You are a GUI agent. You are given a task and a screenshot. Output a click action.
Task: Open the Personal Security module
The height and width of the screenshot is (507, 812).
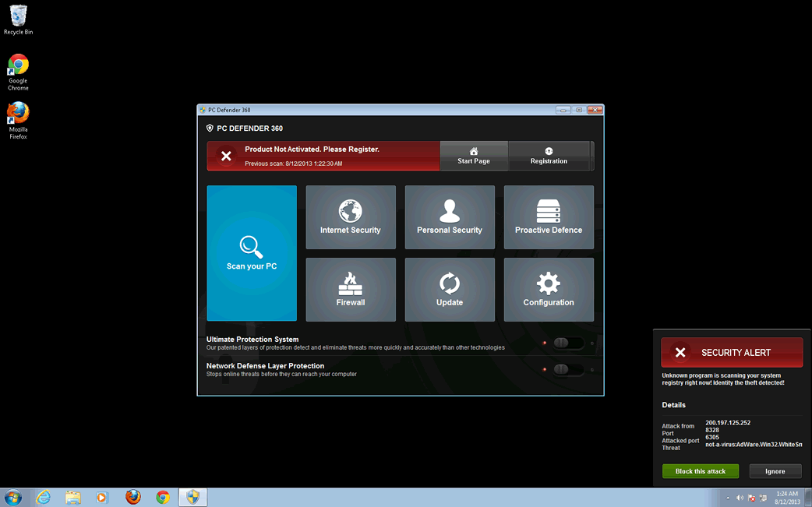450,217
